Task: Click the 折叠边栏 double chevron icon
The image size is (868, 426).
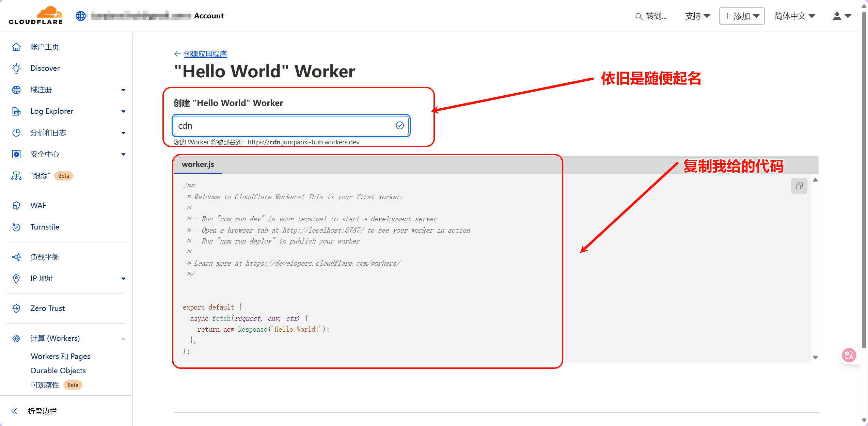Action: coord(14,411)
